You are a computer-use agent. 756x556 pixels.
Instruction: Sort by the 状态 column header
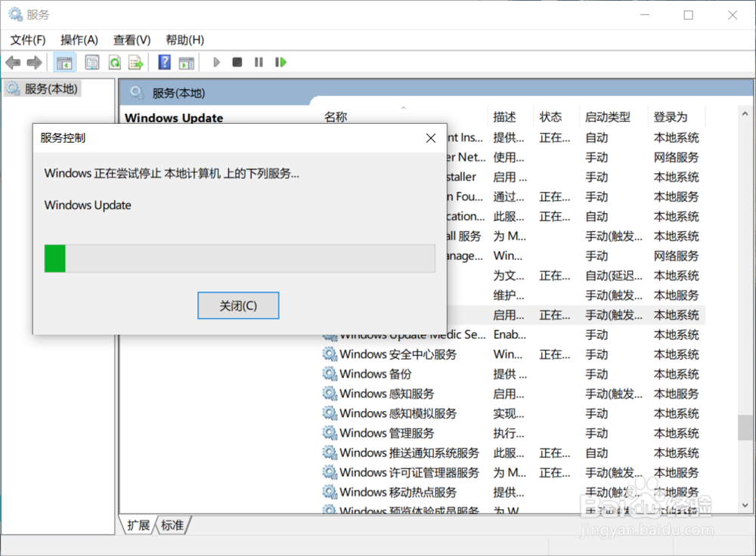coord(550,117)
